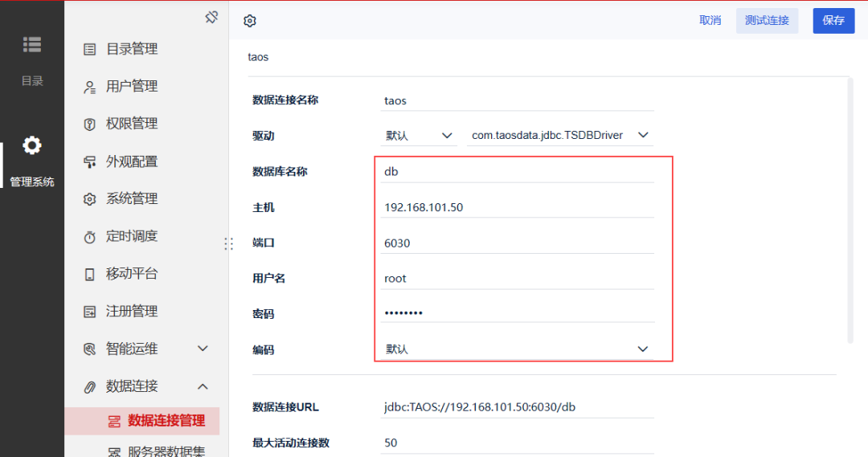Screen dimensions: 868x457
Task: Click the 取消 cancel link
Action: pyautogui.click(x=710, y=20)
